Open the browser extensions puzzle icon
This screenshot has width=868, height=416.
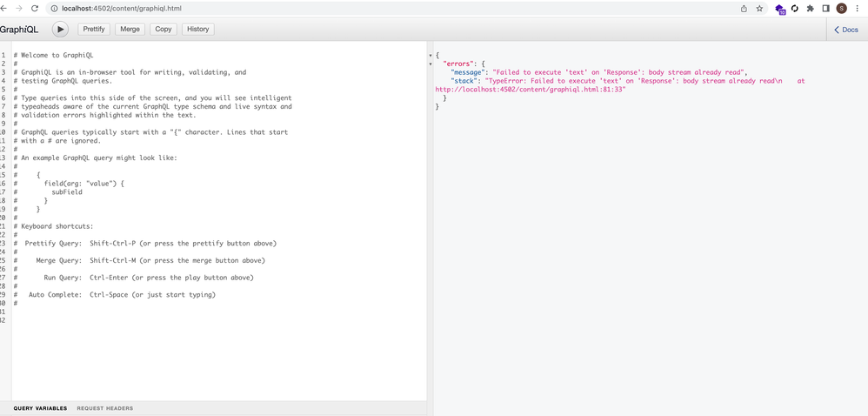click(810, 9)
